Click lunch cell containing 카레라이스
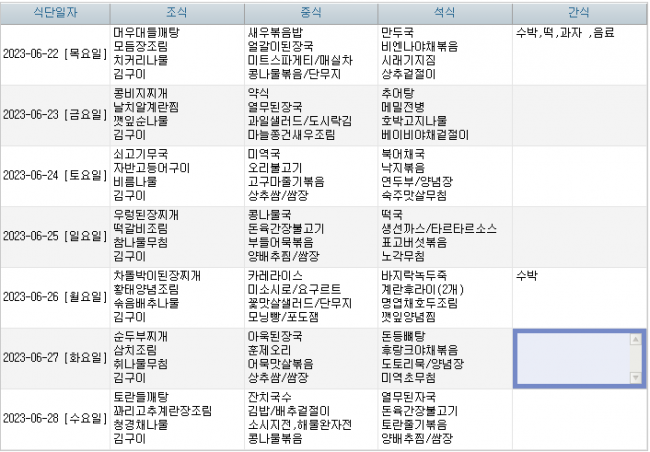This screenshot has width=650, height=452. pos(311,298)
